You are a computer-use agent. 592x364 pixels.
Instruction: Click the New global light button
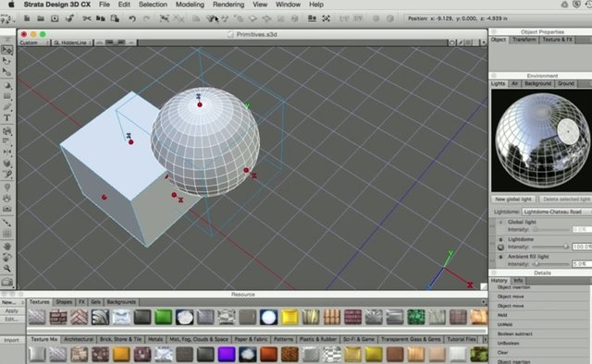513,200
